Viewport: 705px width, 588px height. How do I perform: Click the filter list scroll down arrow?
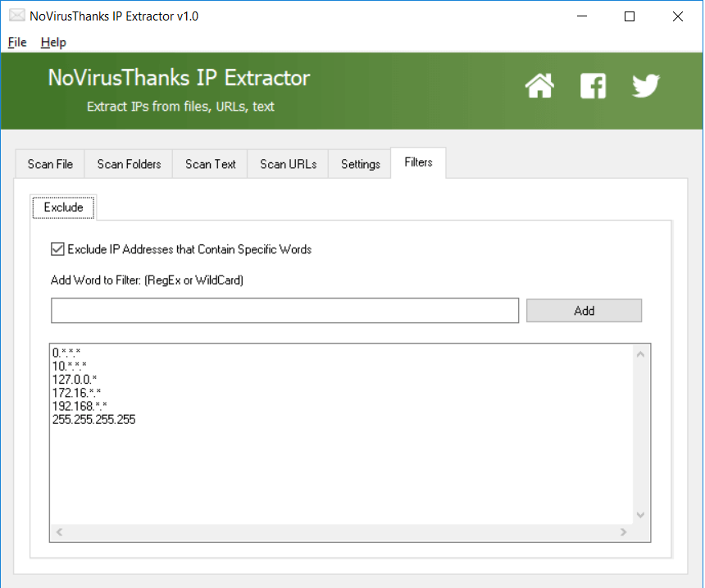(641, 515)
